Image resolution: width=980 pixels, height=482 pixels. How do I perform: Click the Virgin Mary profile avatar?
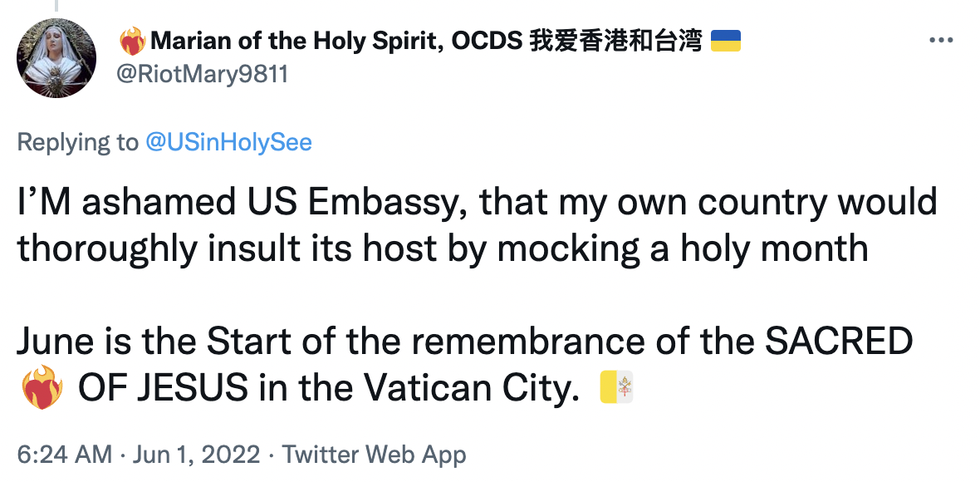[57, 57]
